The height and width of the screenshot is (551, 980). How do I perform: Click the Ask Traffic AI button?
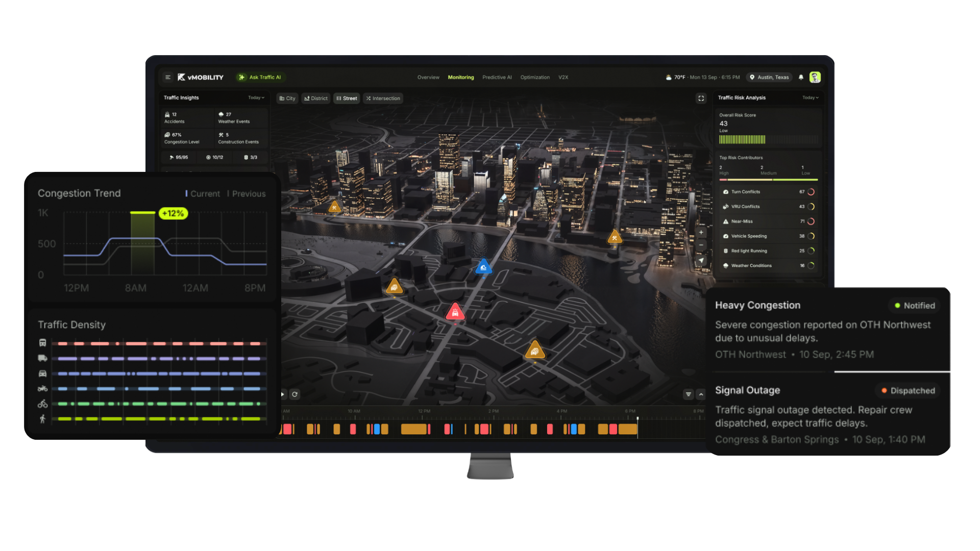coord(260,78)
